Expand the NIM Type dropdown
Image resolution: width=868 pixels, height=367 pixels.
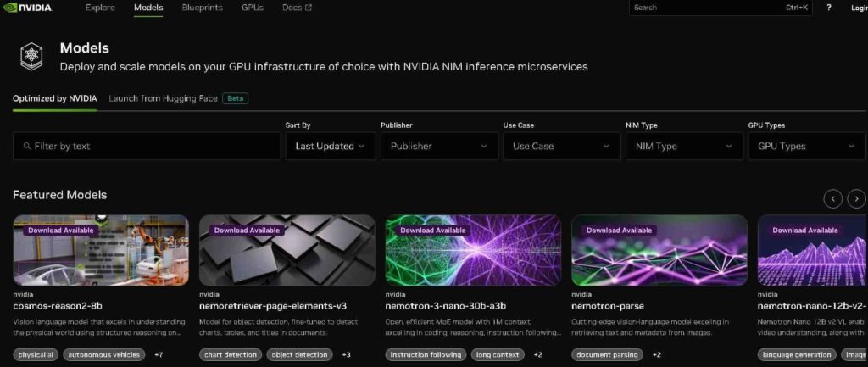[x=682, y=147]
